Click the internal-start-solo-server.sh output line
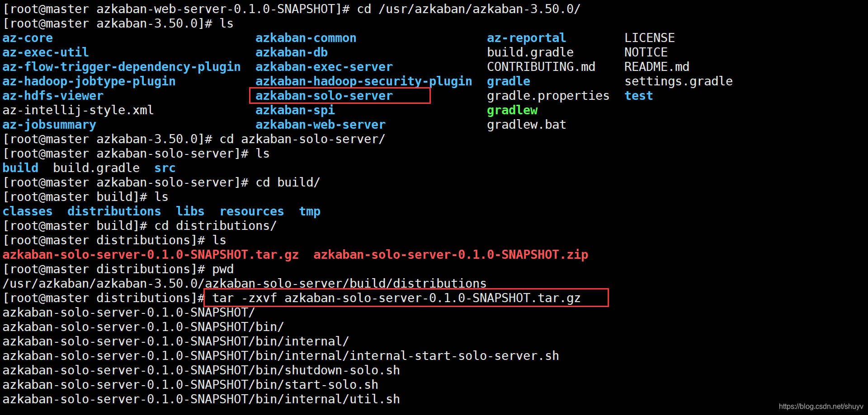The image size is (868, 415). [281, 356]
